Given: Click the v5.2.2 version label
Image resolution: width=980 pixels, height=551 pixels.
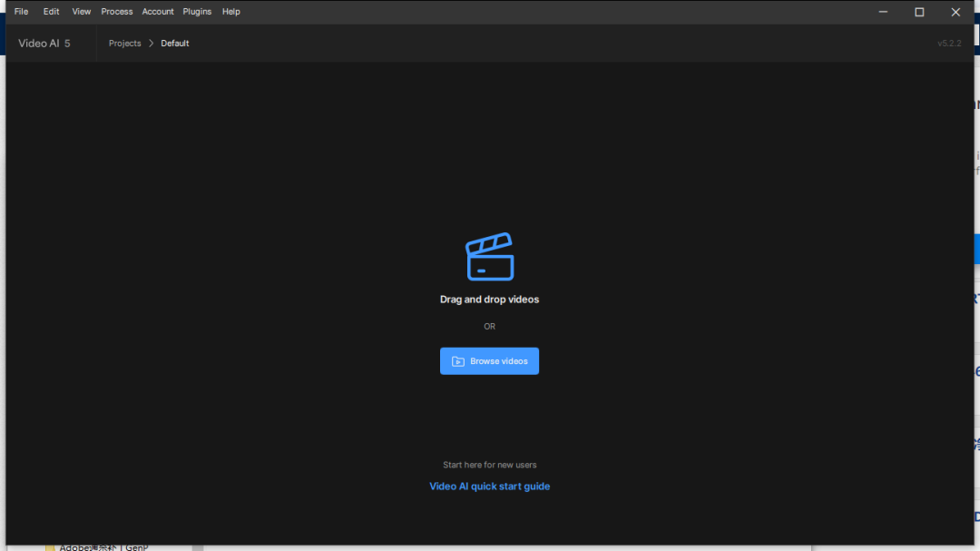Looking at the screenshot, I should click(x=949, y=44).
